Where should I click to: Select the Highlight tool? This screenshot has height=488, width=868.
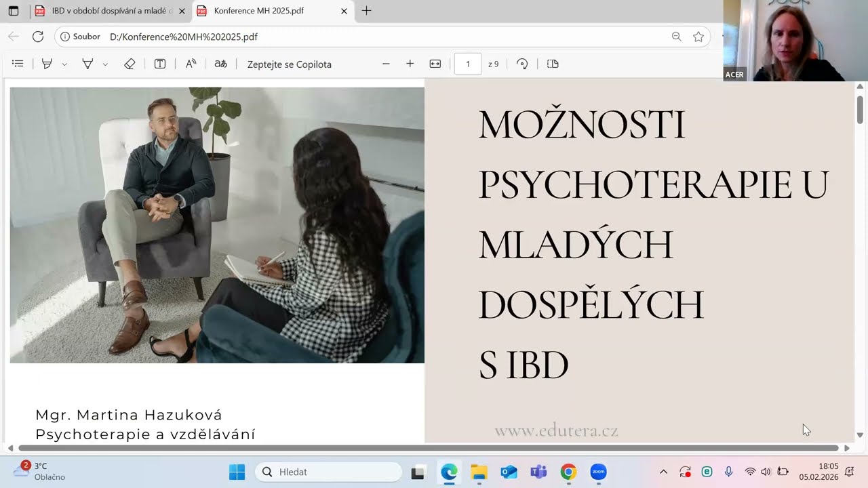pos(47,64)
